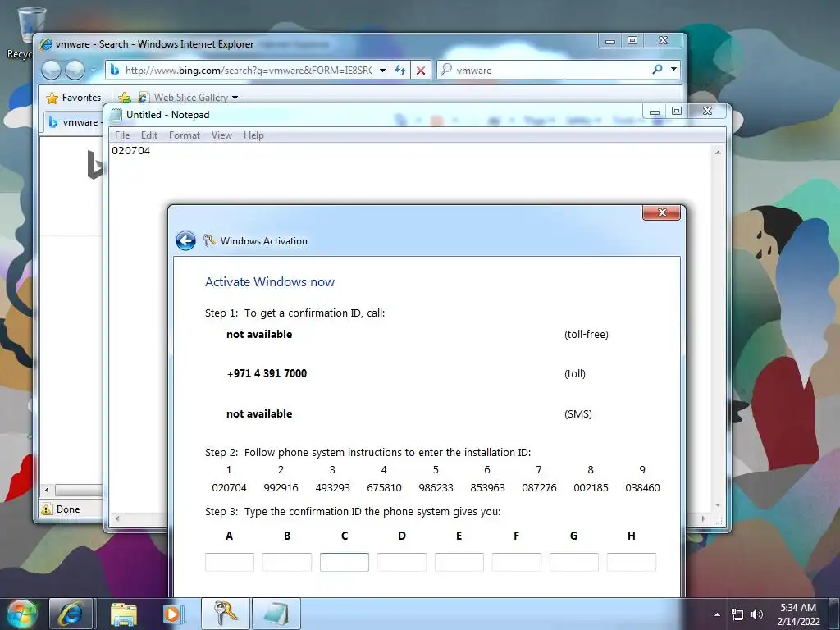The image size is (840, 630).
Task: Click the IE Refresh button
Action: click(400, 71)
